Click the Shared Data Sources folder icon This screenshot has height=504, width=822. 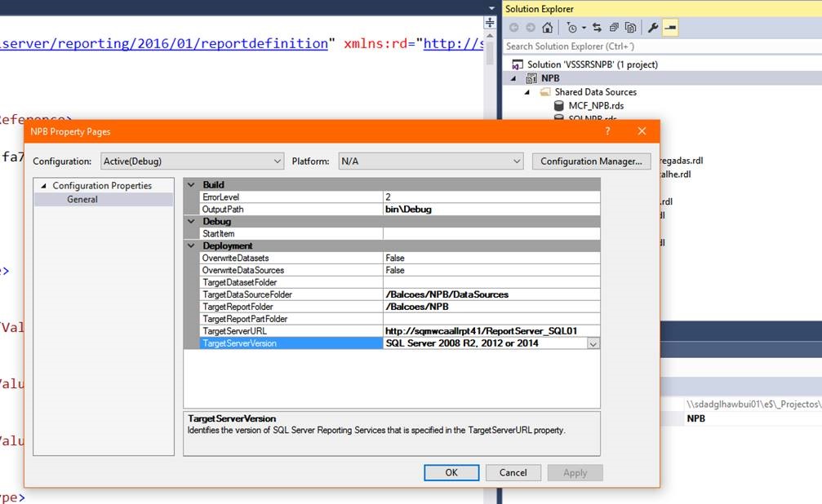coord(546,91)
